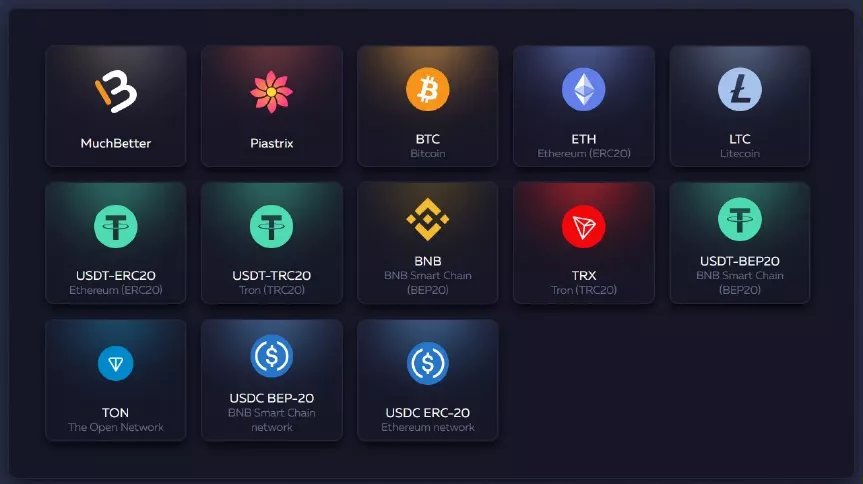This screenshot has height=484, width=863.
Task: Click the USDC BEP-20 dollar icon
Action: coord(271,356)
